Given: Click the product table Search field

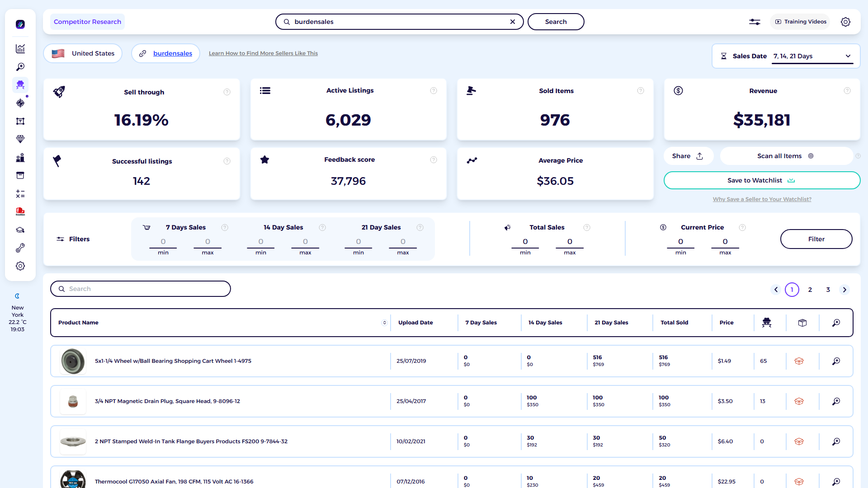Looking at the screenshot, I should pos(141,289).
